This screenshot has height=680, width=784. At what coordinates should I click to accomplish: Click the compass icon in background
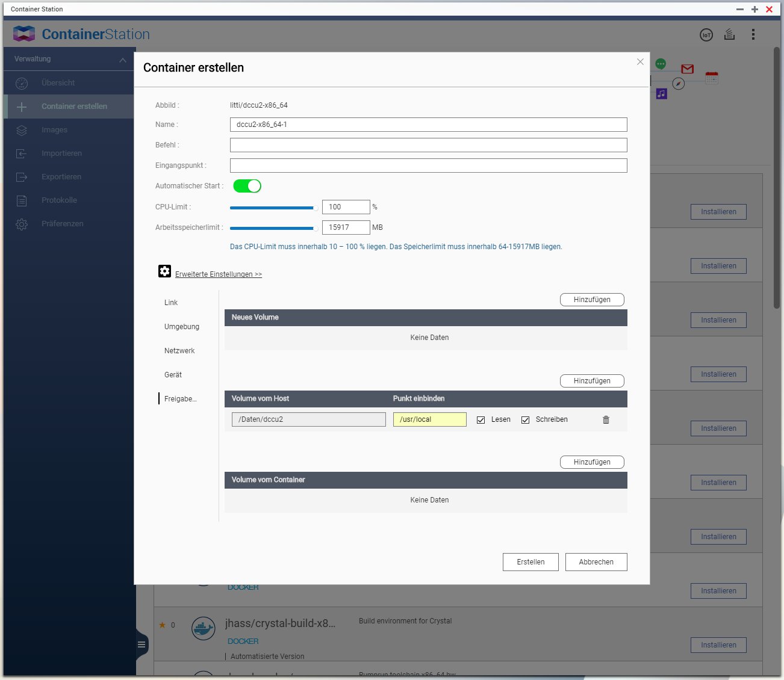point(679,84)
